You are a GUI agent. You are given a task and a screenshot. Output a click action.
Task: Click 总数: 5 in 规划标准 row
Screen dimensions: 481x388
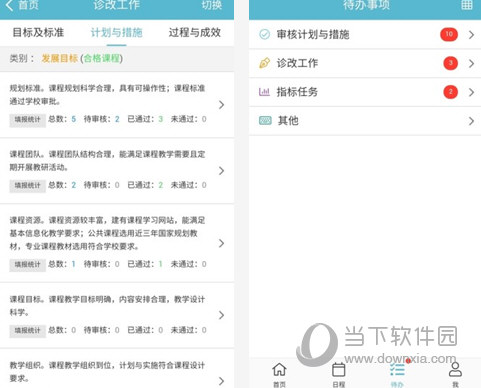(62, 119)
